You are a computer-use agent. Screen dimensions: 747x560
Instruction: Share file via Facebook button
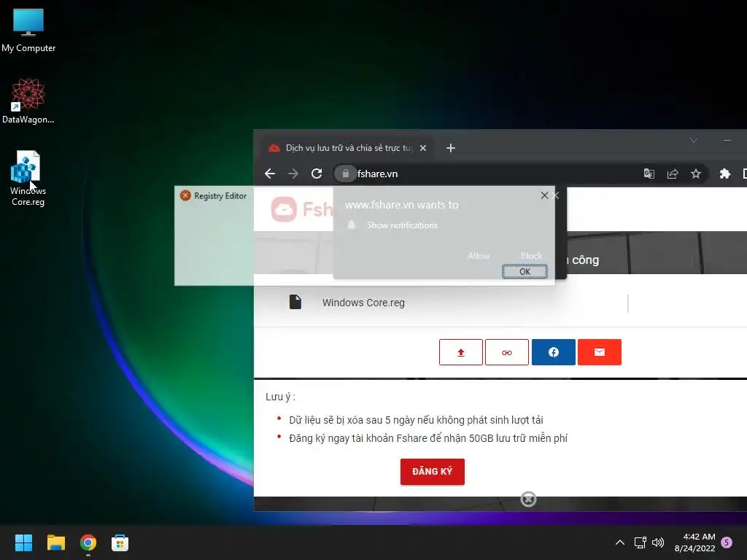point(553,352)
